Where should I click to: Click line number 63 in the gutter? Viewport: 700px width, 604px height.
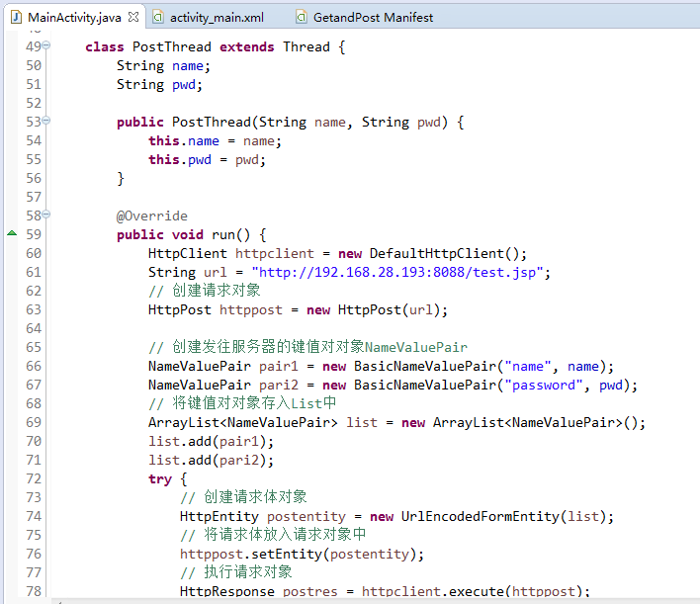coord(34,309)
